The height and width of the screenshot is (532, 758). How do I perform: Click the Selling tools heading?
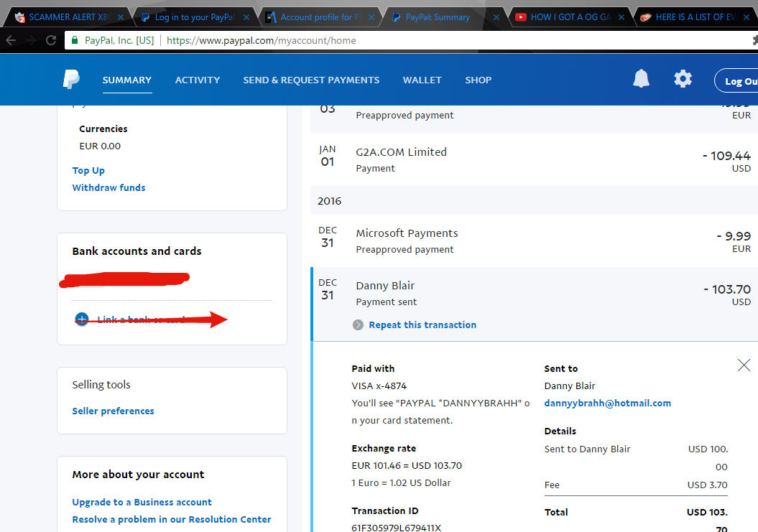(101, 385)
